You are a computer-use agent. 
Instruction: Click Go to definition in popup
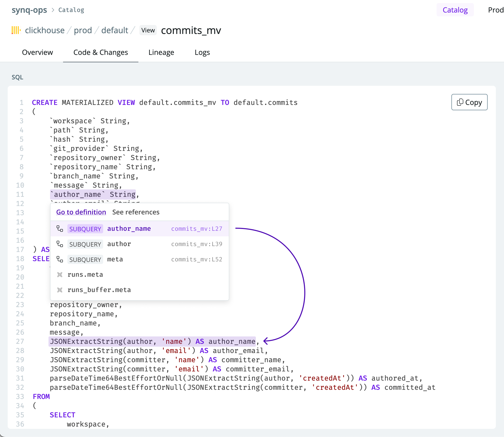click(81, 212)
